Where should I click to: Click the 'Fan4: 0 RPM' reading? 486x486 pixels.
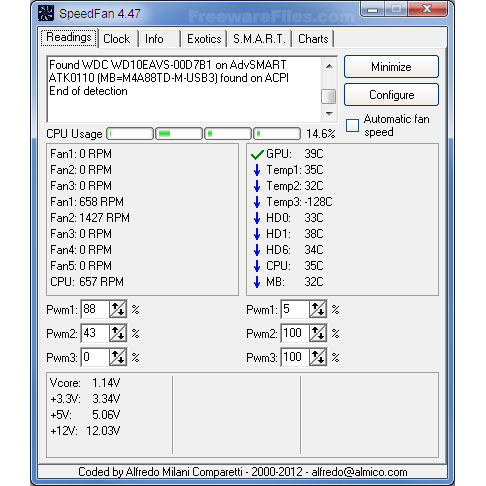point(81,250)
